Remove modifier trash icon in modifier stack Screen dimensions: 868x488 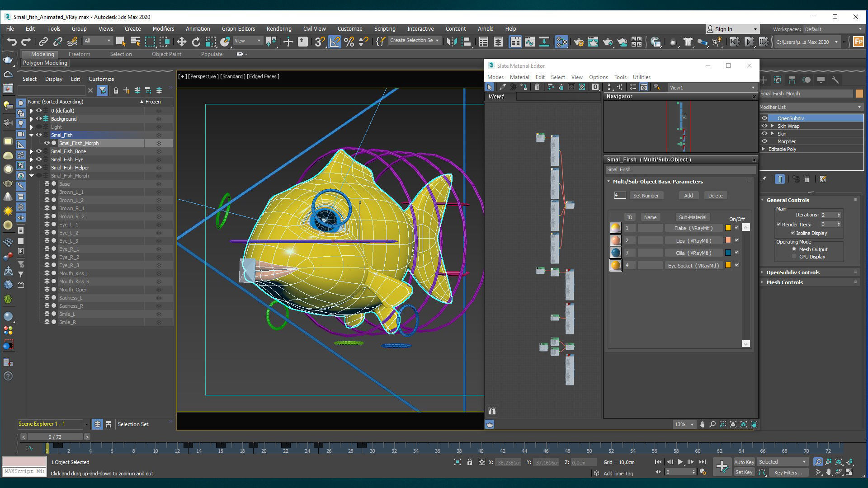click(x=807, y=179)
